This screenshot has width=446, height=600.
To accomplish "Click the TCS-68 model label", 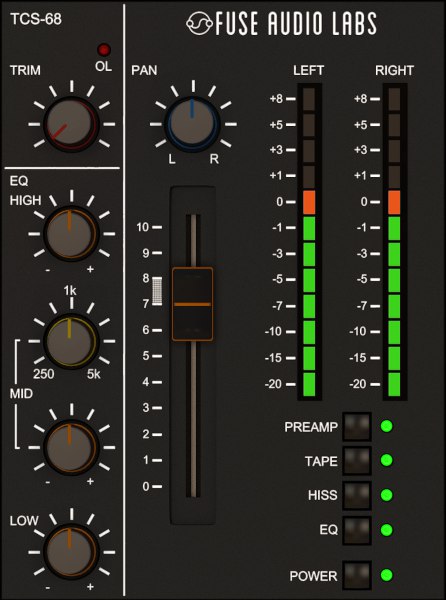I will pos(36,19).
